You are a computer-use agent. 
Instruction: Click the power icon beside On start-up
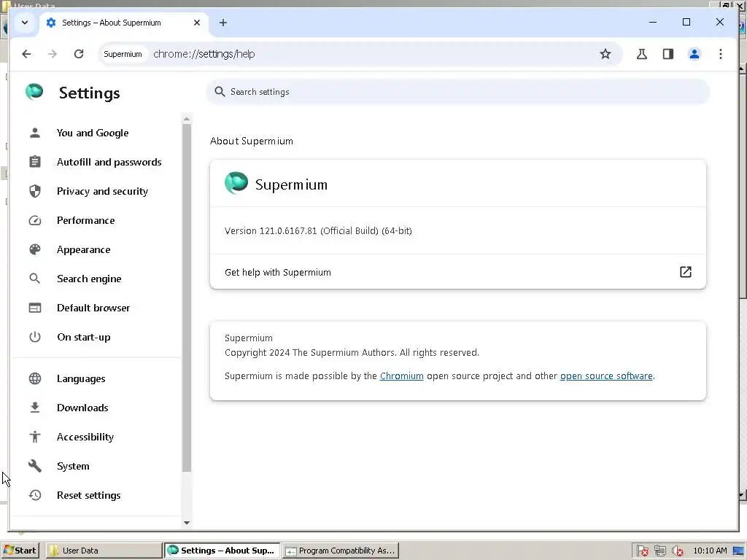click(x=35, y=337)
